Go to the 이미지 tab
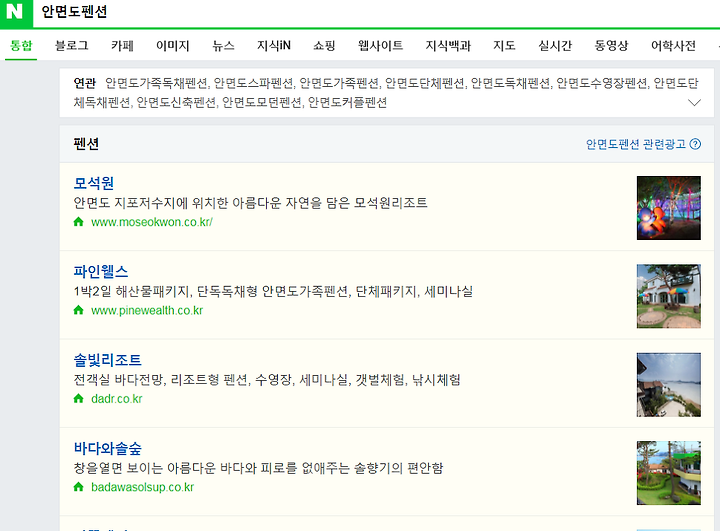The image size is (720, 531). pyautogui.click(x=173, y=45)
